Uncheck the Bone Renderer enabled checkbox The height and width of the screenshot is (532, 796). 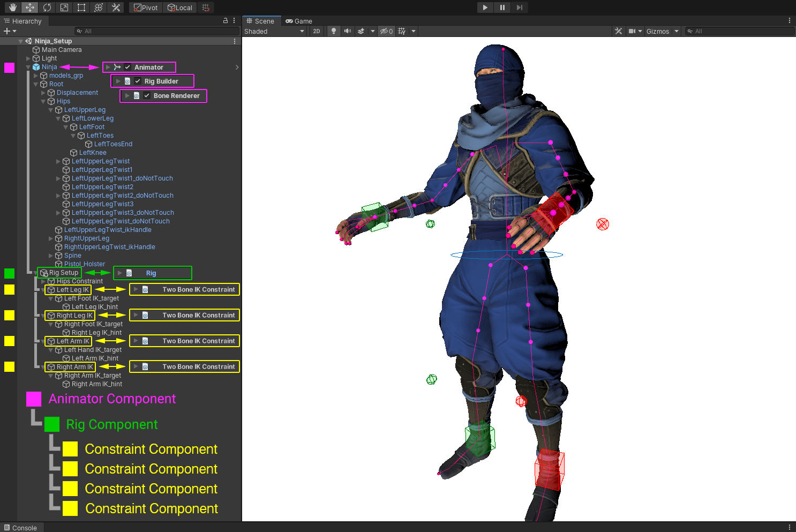coord(147,95)
